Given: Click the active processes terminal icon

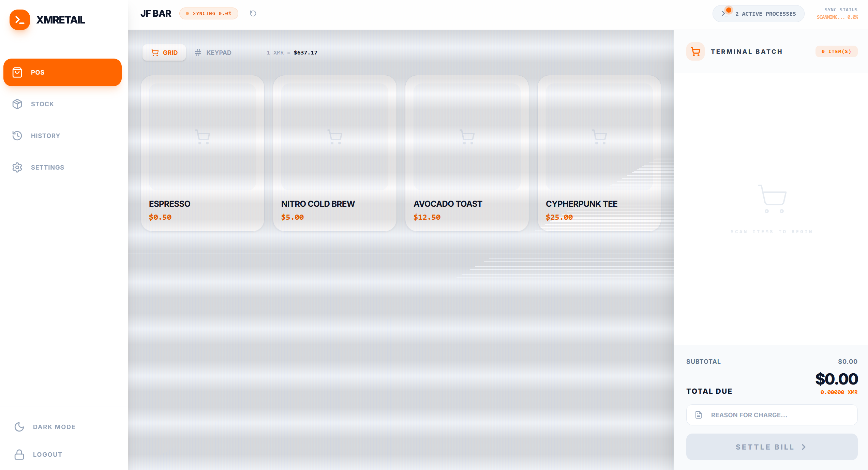Looking at the screenshot, I should coord(725,14).
